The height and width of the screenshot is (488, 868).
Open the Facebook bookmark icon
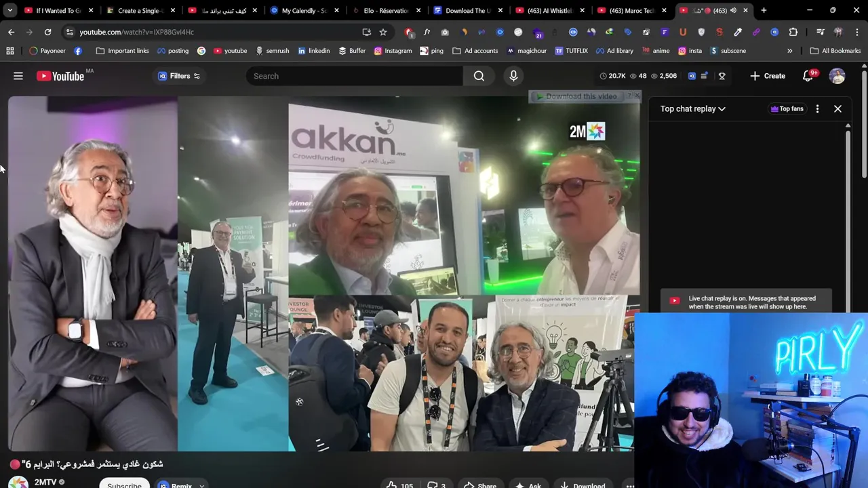pyautogui.click(x=78, y=51)
